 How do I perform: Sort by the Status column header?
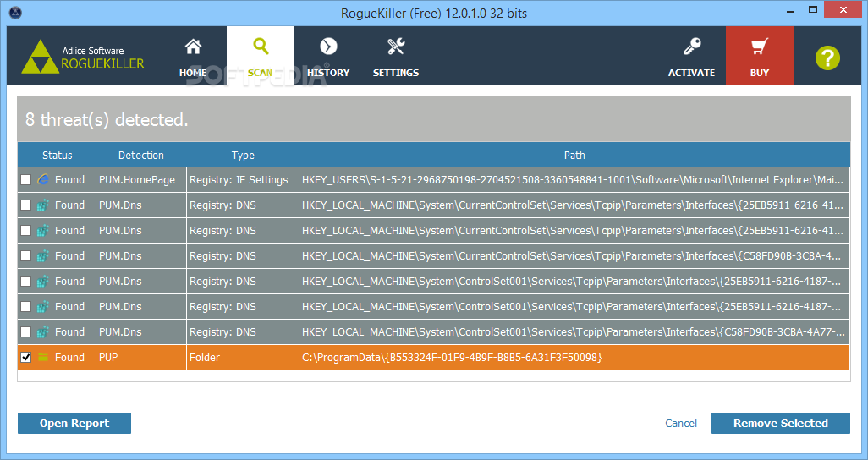(x=57, y=155)
